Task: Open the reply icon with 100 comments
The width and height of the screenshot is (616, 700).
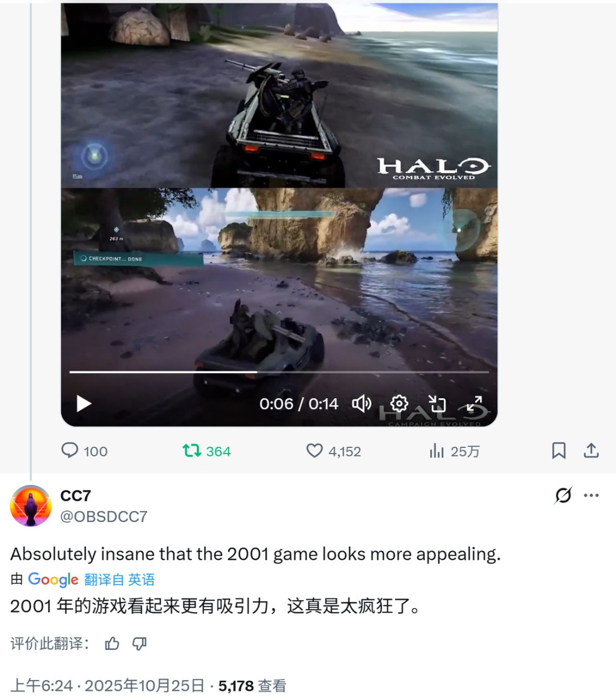Action: [84, 451]
